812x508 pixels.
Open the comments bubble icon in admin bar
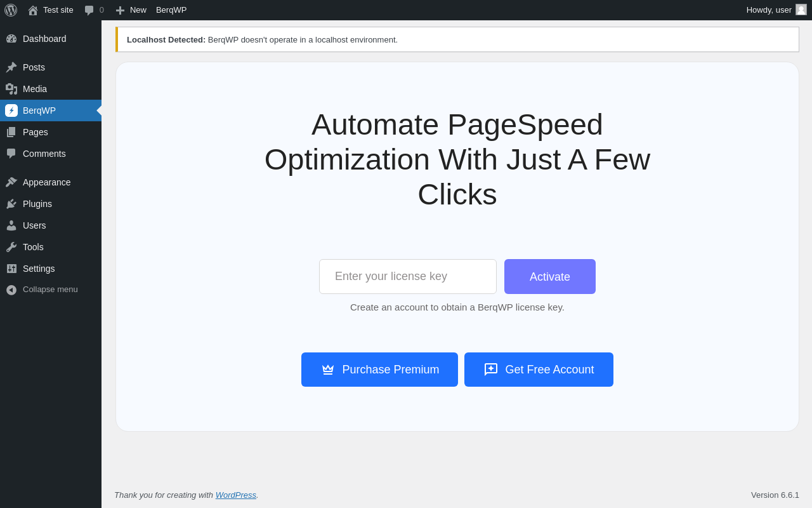pos(89,10)
